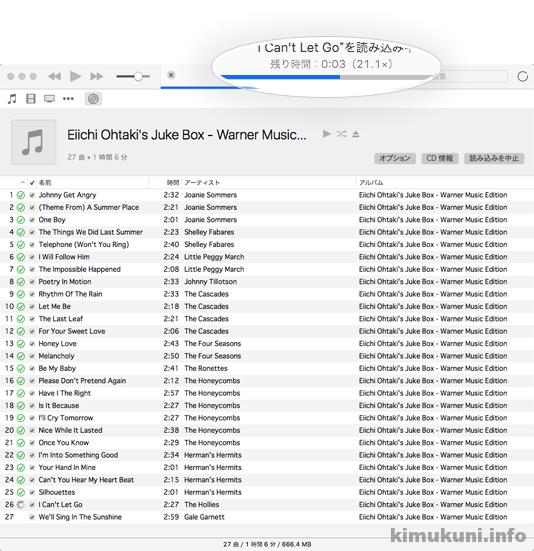Uncheck the We'll Sing In The Sunshine checkbox

[x=32, y=517]
